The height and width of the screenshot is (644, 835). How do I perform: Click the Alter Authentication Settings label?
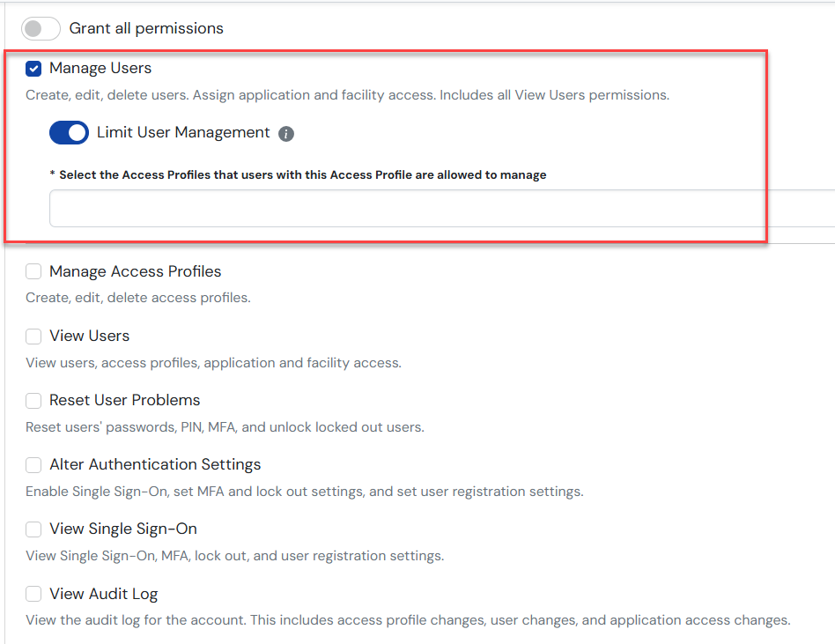click(x=155, y=465)
